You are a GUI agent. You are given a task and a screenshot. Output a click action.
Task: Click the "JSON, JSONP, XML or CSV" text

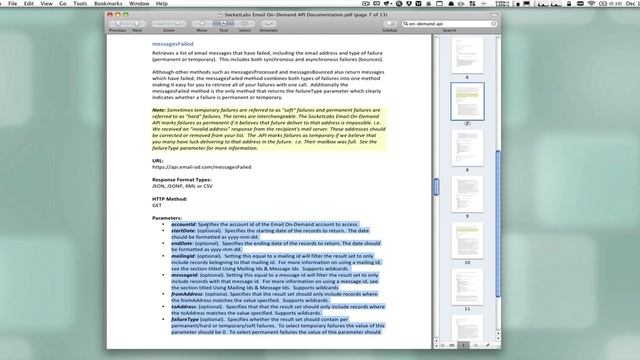[x=182, y=186]
